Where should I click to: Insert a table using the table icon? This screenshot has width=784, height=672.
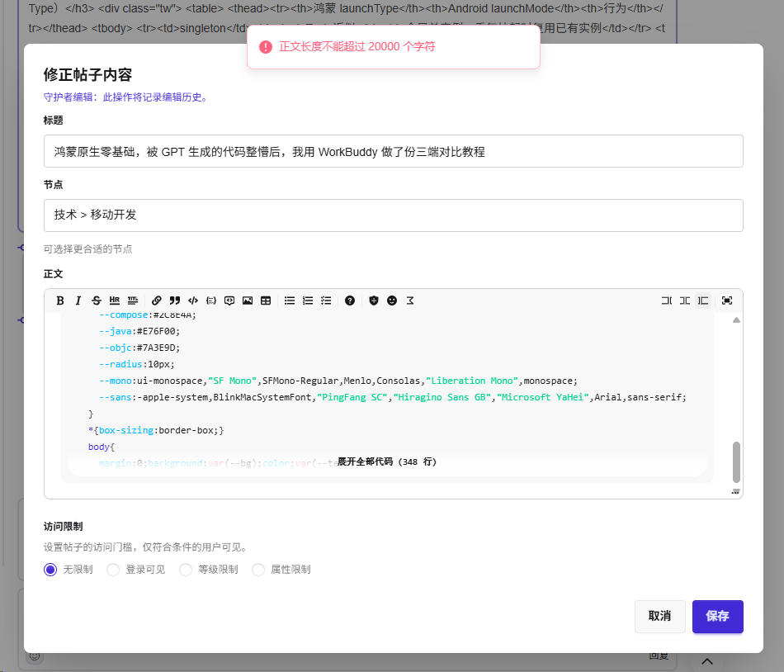point(266,301)
